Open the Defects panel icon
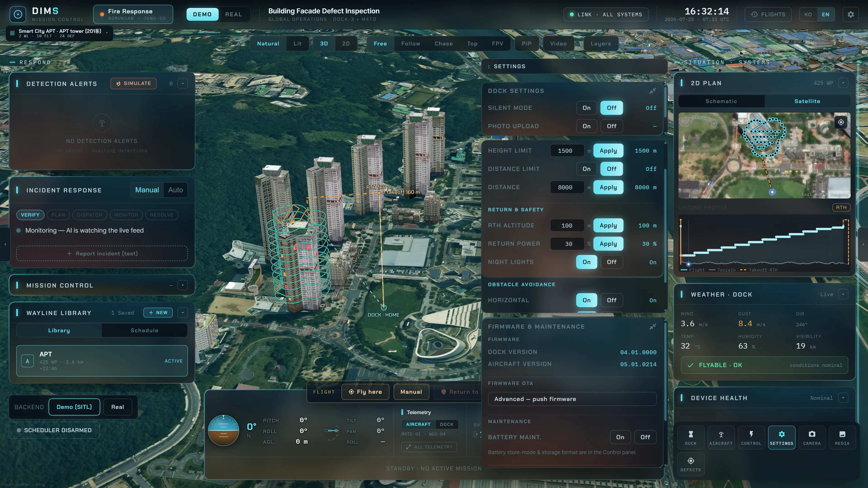The height and width of the screenshot is (488, 868). [x=691, y=464]
